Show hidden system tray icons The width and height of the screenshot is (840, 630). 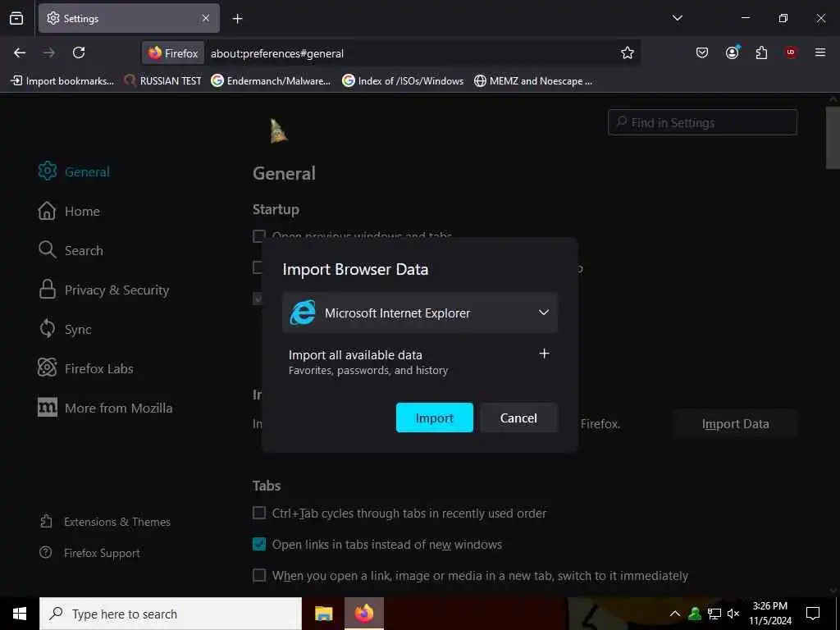pyautogui.click(x=675, y=614)
